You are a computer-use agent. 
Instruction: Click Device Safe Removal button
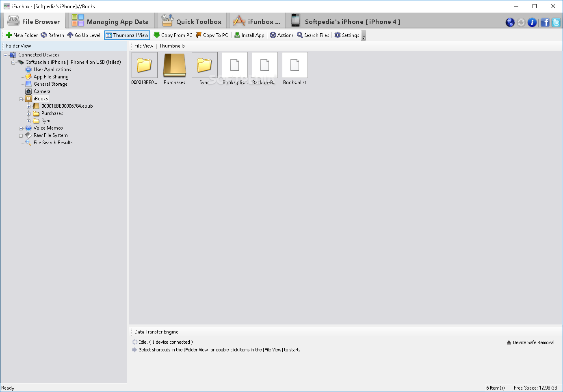click(531, 342)
